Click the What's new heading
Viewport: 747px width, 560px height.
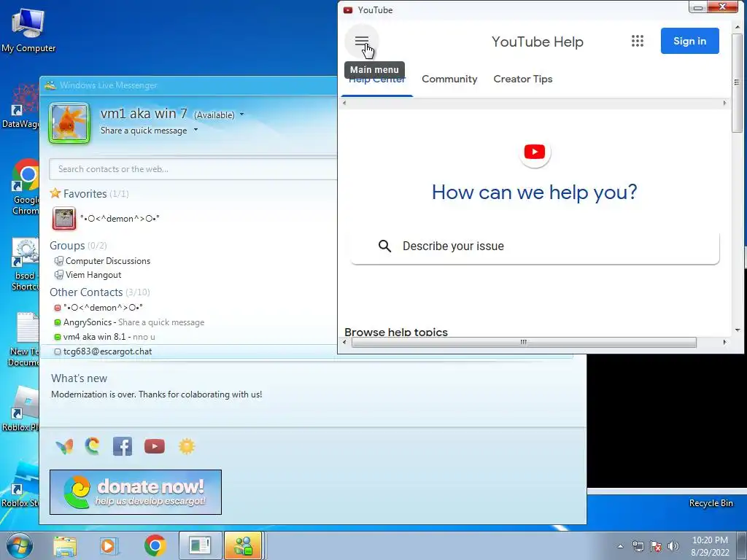click(x=79, y=378)
